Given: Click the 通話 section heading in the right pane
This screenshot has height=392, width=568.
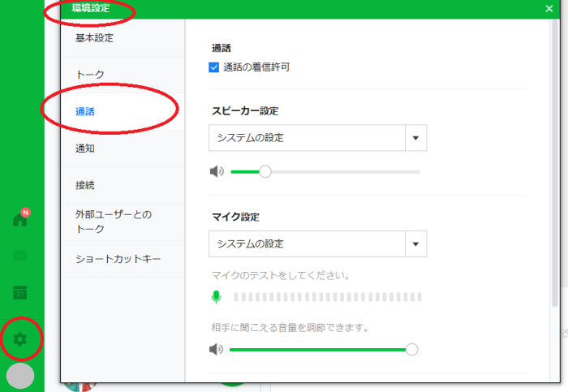Looking at the screenshot, I should [222, 48].
